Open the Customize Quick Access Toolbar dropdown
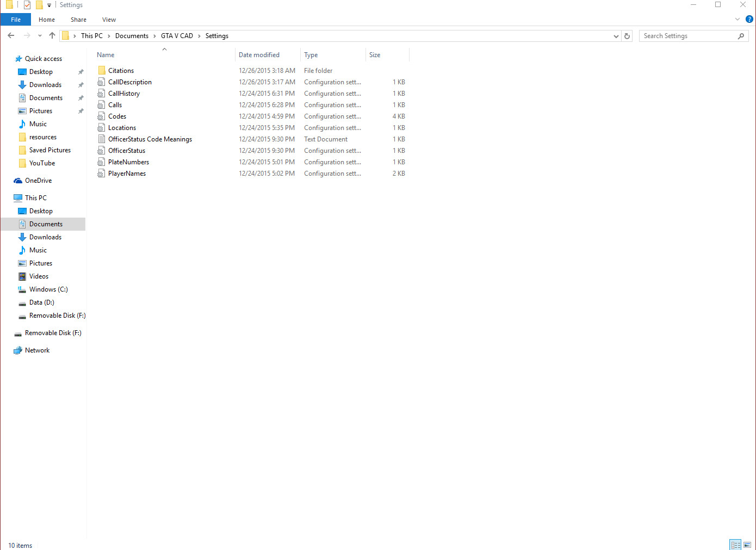The image size is (756, 550). 49,5
